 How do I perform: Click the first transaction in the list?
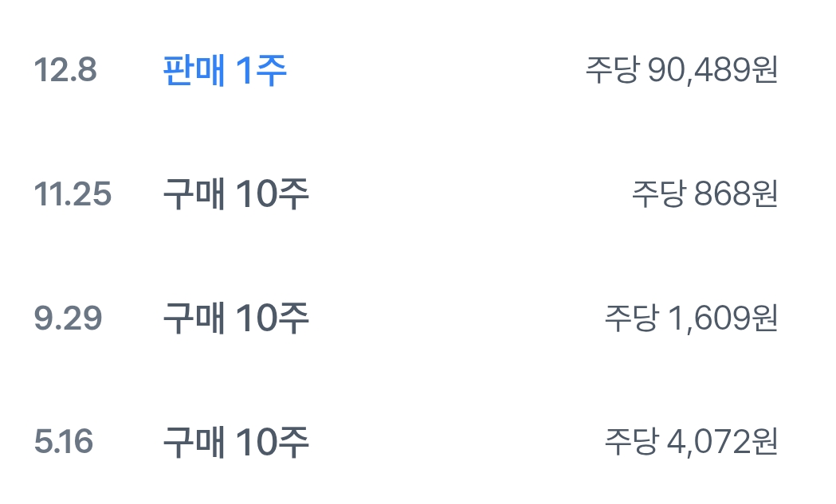[414, 72]
